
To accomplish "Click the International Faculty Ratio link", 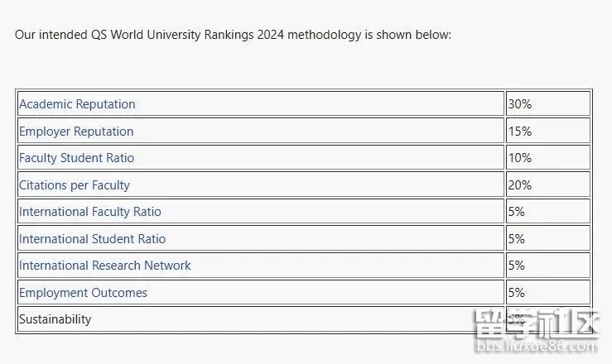I will point(90,212).
